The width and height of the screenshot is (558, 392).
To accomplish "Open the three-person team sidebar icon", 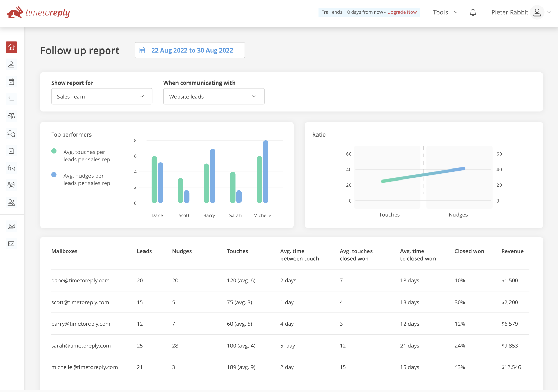I will 11,185.
